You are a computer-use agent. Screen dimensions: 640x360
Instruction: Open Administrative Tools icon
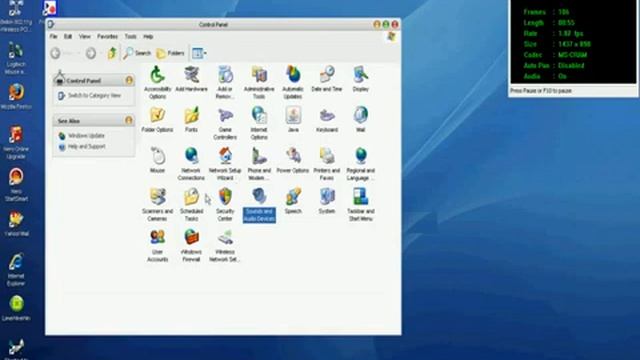point(259,82)
